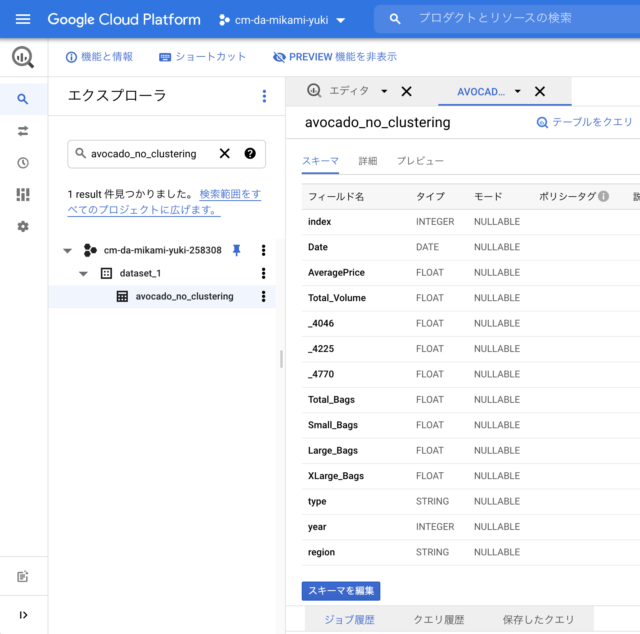Open BI Engine grid icon in sidebar
640x634 pixels.
pos(23,195)
